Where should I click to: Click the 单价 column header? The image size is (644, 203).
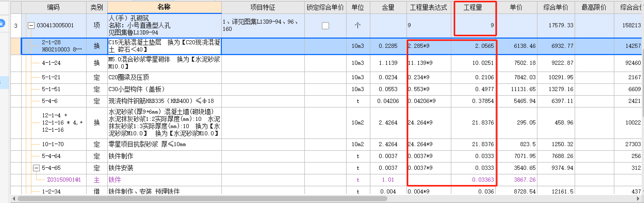[x=516, y=7]
